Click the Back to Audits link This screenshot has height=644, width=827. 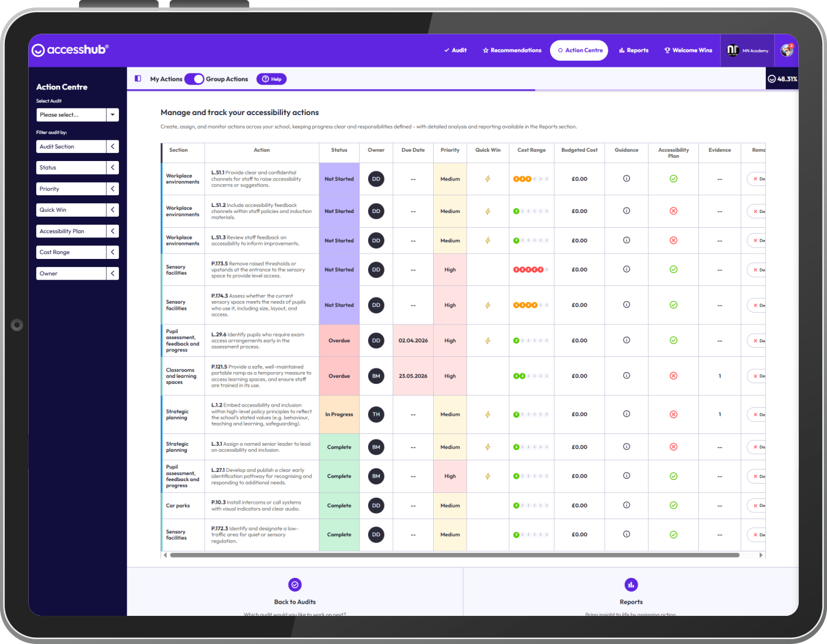(295, 602)
